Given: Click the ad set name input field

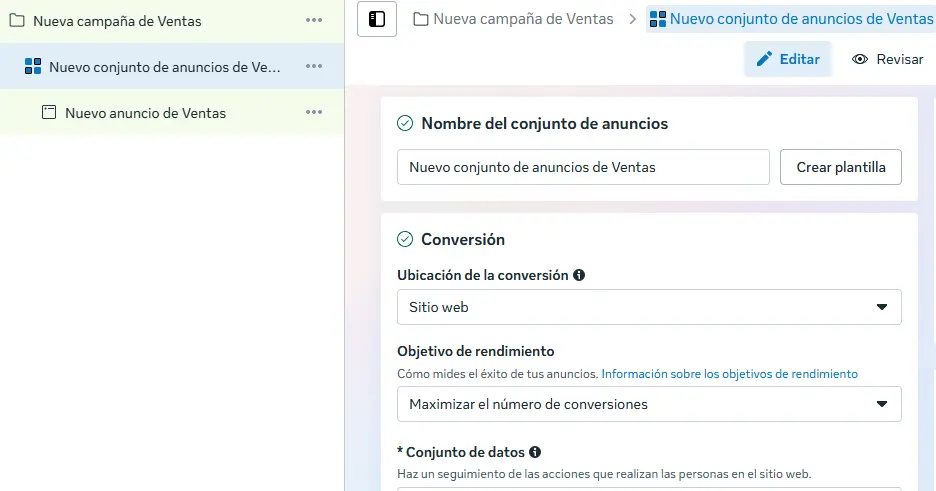Looking at the screenshot, I should pos(583,167).
